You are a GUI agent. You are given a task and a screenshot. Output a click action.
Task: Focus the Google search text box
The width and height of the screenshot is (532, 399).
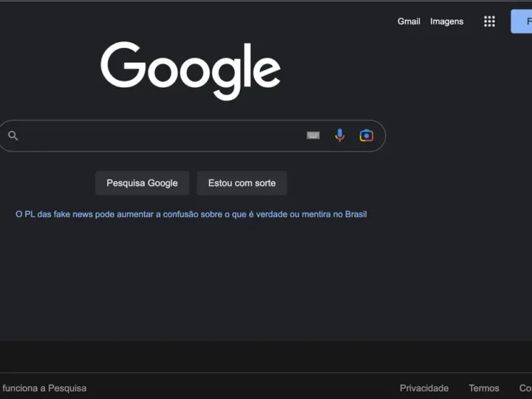click(163, 136)
